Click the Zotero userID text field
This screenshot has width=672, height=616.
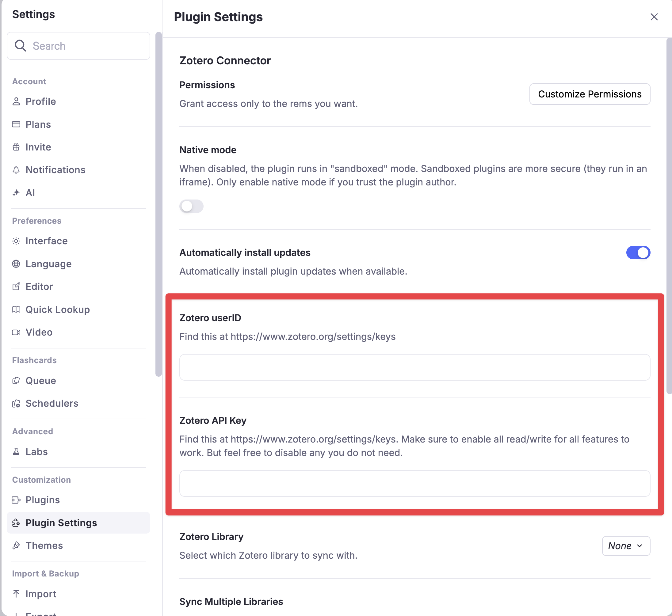coord(414,367)
